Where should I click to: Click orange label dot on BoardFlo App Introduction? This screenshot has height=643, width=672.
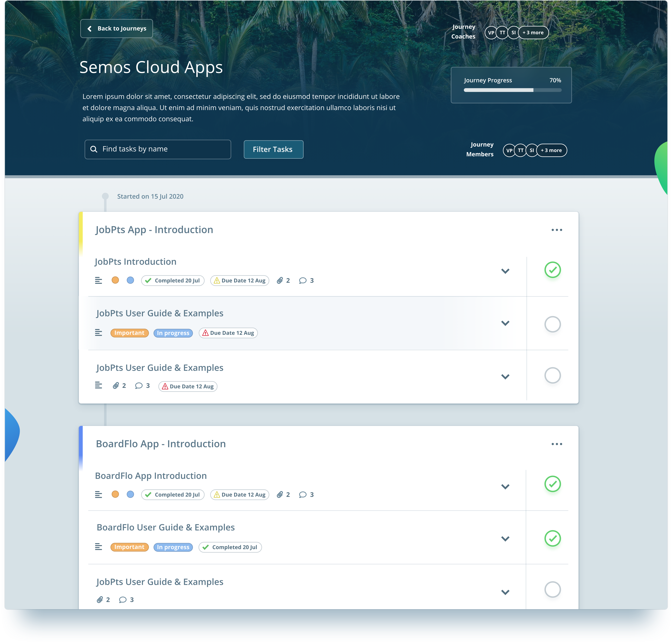click(115, 494)
